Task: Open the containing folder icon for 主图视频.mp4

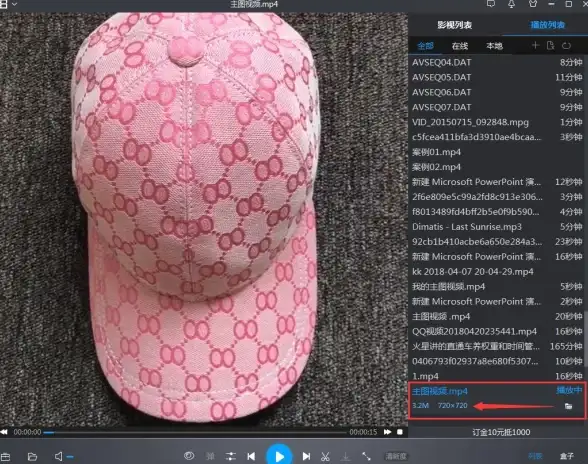Action: (x=568, y=406)
